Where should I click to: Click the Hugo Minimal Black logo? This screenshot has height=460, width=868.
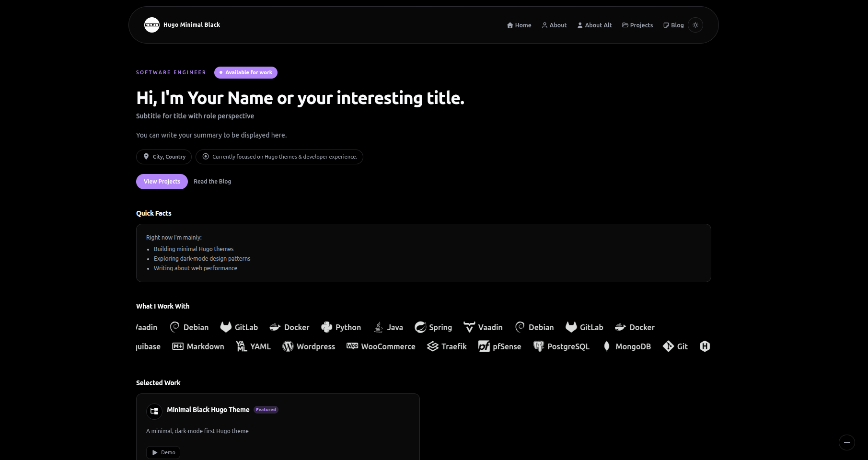click(152, 25)
